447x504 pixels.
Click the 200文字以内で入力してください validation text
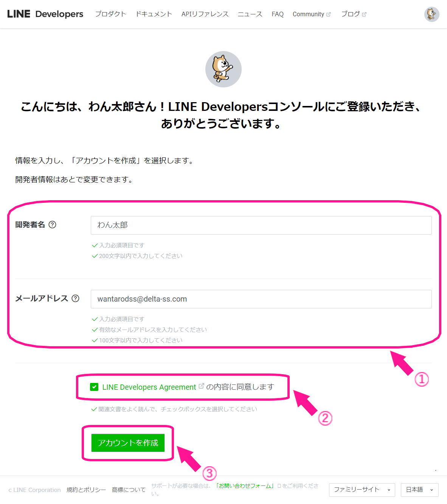[x=141, y=256]
